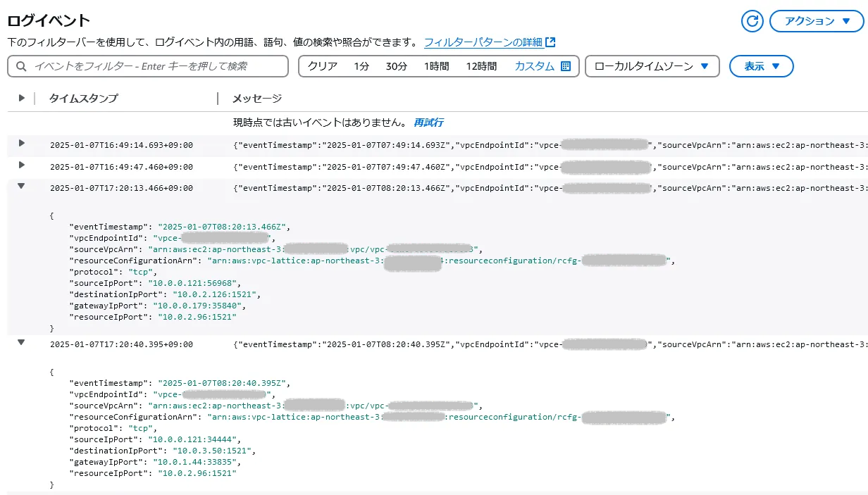Click the 16:49:47.460 row message text
Image resolution: width=868 pixels, height=495 pixels.
550,167
